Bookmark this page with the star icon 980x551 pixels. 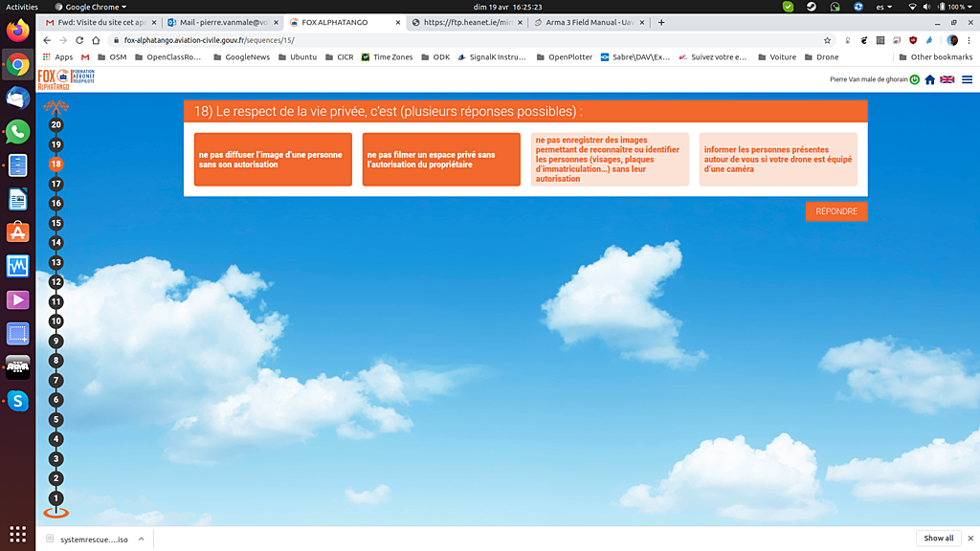828,40
